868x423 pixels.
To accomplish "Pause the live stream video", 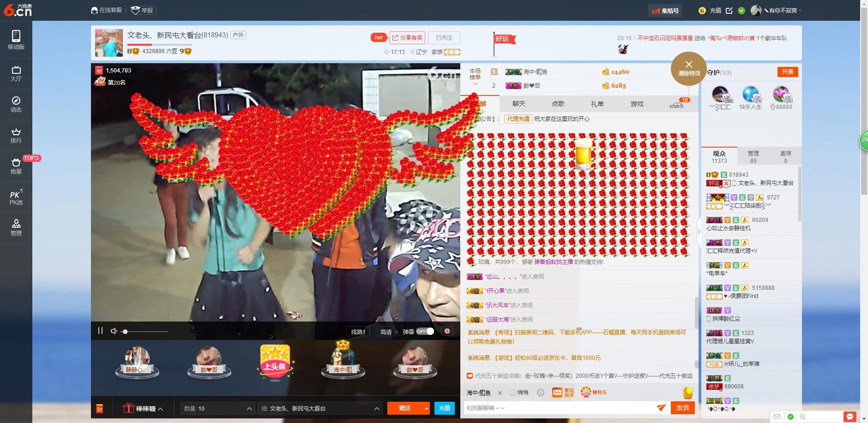I will [x=100, y=331].
